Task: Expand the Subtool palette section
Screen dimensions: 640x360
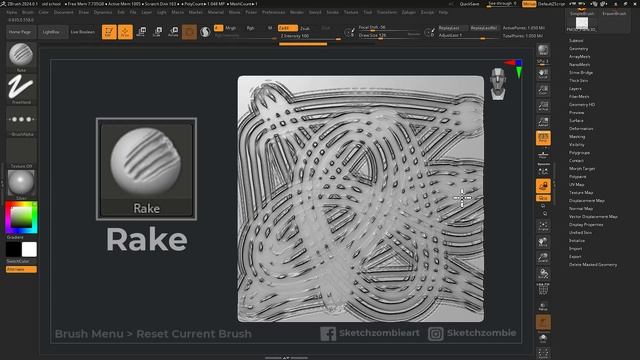Action: pos(576,40)
